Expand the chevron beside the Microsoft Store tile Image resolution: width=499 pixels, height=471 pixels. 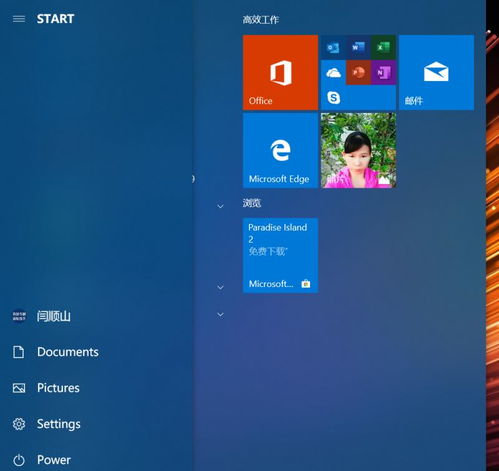pyautogui.click(x=220, y=287)
